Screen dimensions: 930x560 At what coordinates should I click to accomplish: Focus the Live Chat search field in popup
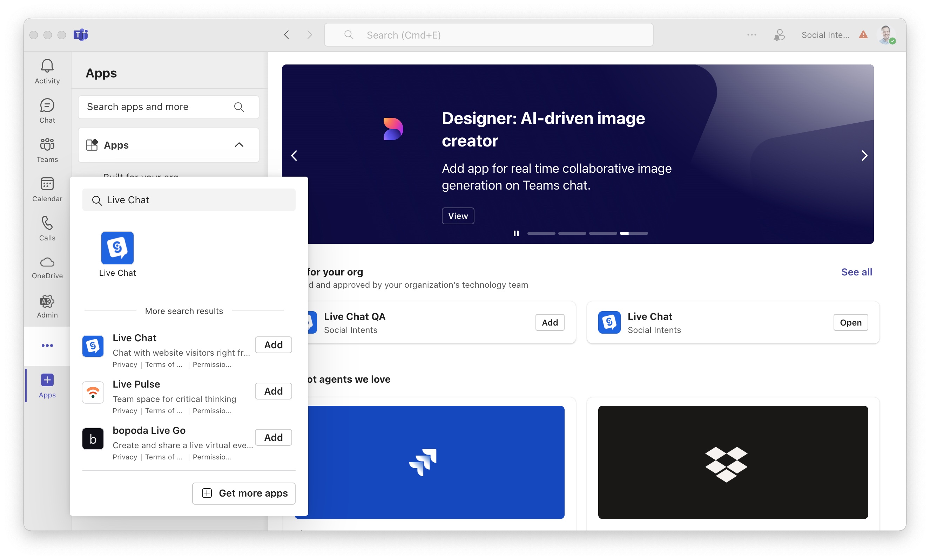click(189, 200)
